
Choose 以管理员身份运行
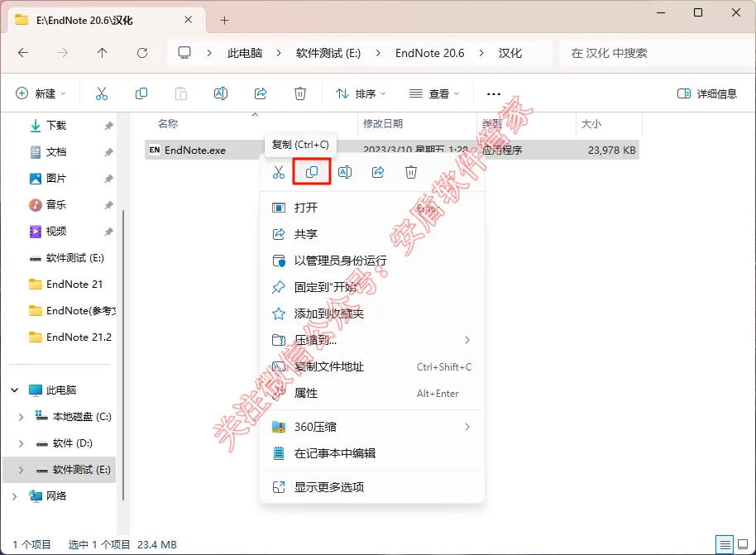(371, 261)
